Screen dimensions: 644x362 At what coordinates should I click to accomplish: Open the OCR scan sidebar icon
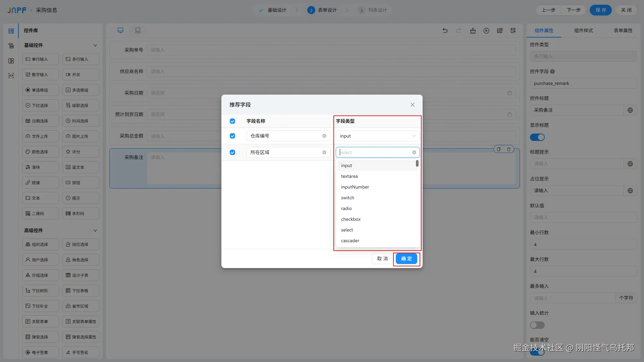[x=11, y=76]
